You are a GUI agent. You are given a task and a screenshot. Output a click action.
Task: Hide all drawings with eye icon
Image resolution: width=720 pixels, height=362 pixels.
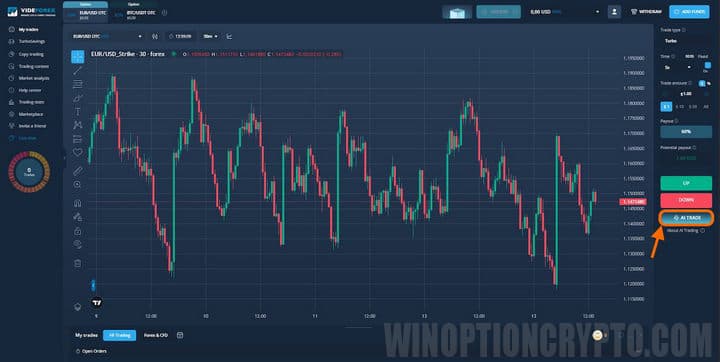click(x=78, y=244)
